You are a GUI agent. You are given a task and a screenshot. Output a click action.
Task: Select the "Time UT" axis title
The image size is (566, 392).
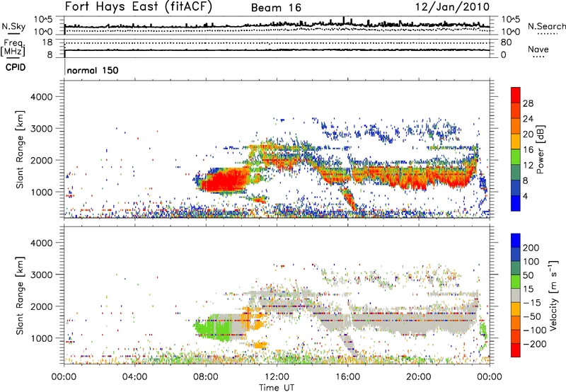coord(277,388)
